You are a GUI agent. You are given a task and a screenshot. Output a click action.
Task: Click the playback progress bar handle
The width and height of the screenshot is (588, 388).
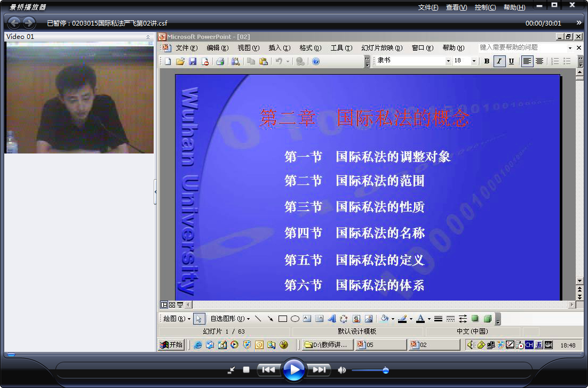point(11,354)
